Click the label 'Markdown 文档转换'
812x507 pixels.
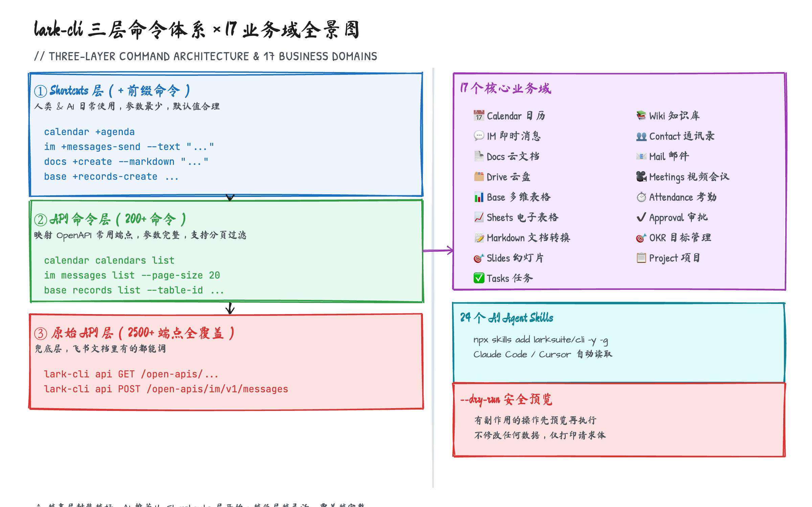tap(528, 238)
